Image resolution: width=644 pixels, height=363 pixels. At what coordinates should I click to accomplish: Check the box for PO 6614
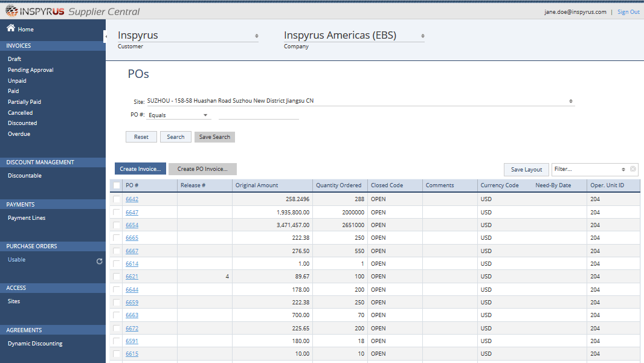click(x=117, y=263)
